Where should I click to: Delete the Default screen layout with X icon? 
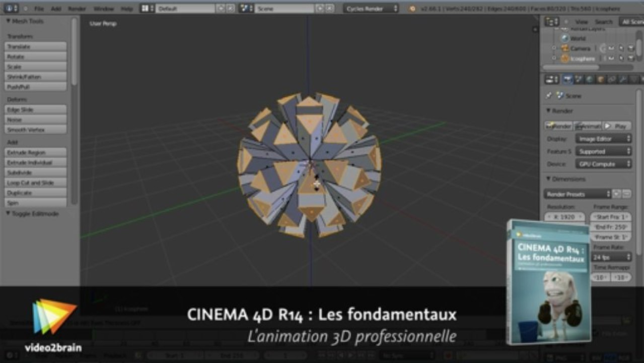[x=230, y=9]
